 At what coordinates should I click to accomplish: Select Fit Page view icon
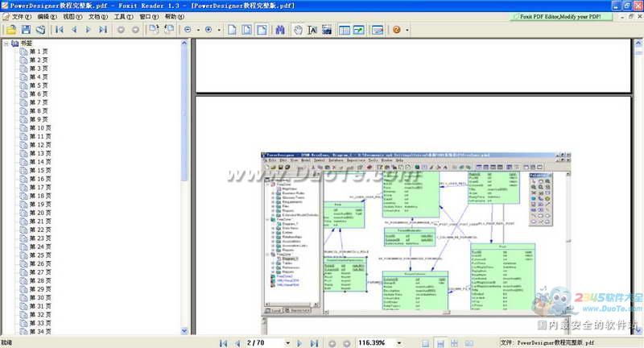pyautogui.click(x=247, y=30)
